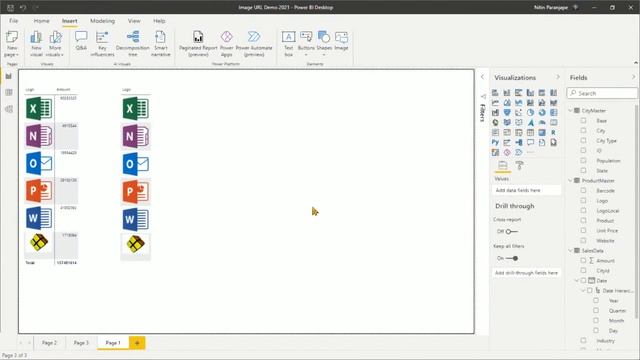Go to Page 2 tab
Screen dimensions: 640x360
point(49,343)
